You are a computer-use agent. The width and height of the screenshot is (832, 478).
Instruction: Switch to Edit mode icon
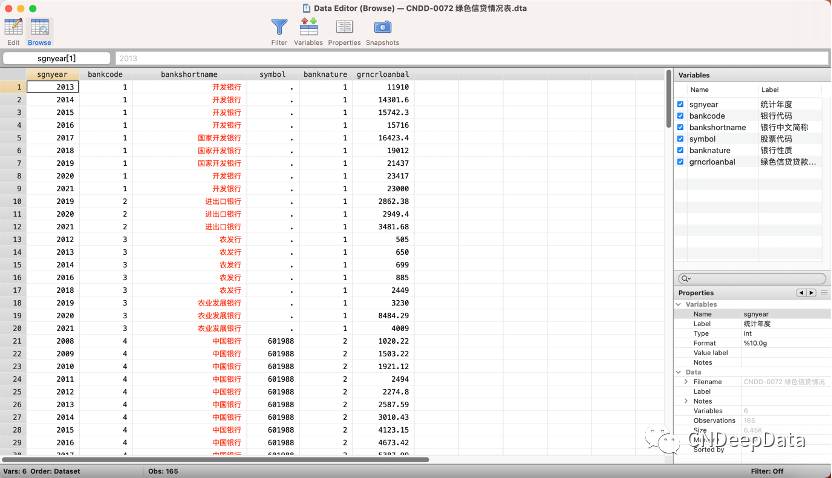13,28
